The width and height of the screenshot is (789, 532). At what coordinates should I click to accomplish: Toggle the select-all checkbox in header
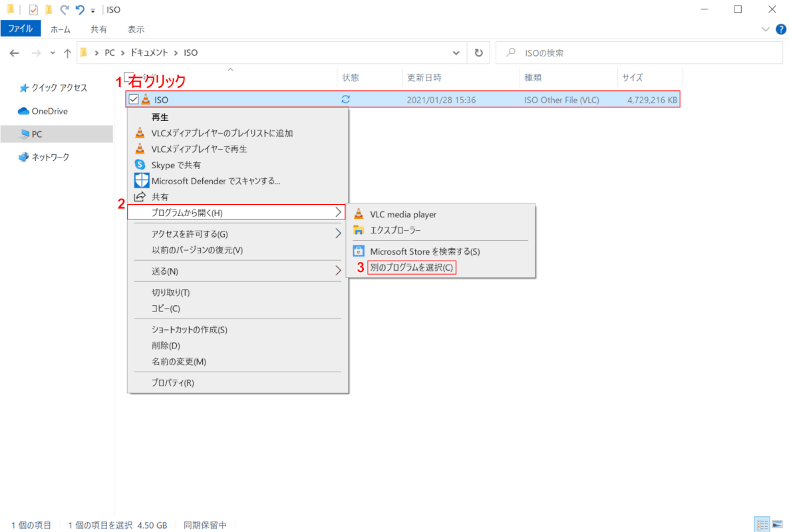130,77
